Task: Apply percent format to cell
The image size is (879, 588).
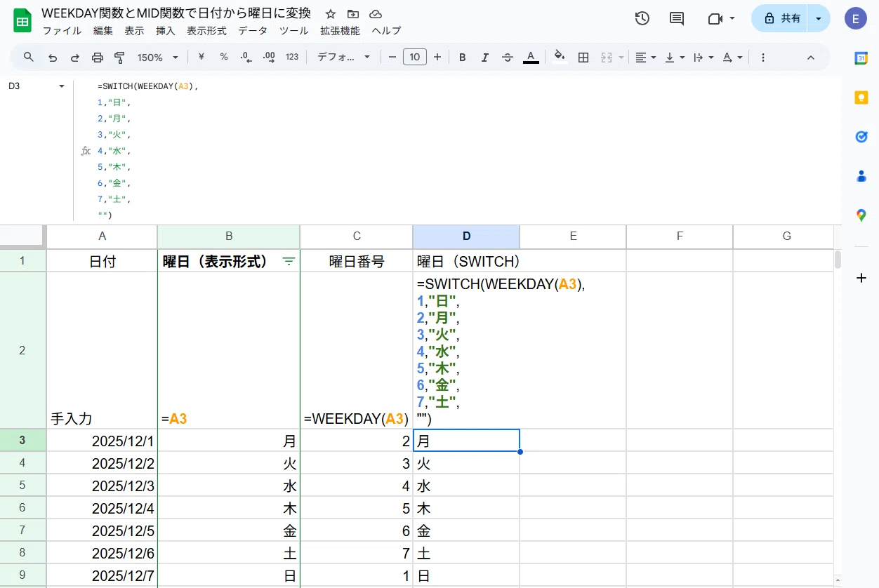Action: [224, 57]
